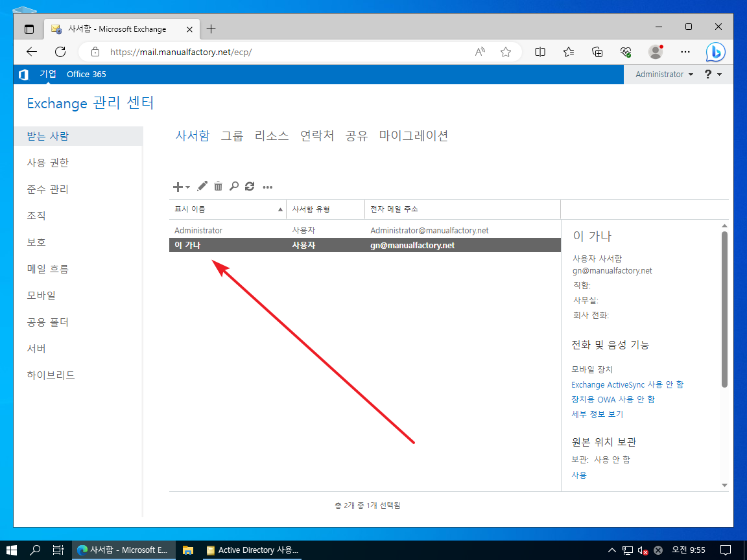Viewport: 747px width, 560px height.
Task: Switch to the 리소스 tab
Action: (272, 135)
